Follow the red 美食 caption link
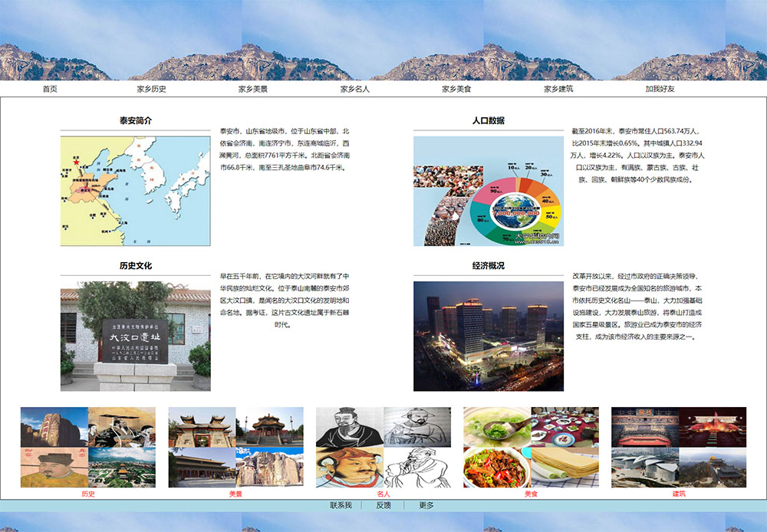 click(x=532, y=494)
